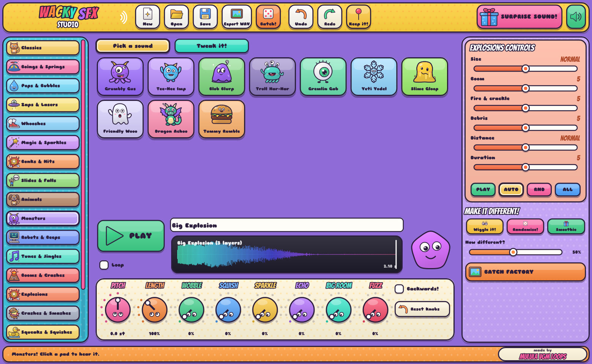
Task: Mute using the green speaker icon
Action: (576, 17)
